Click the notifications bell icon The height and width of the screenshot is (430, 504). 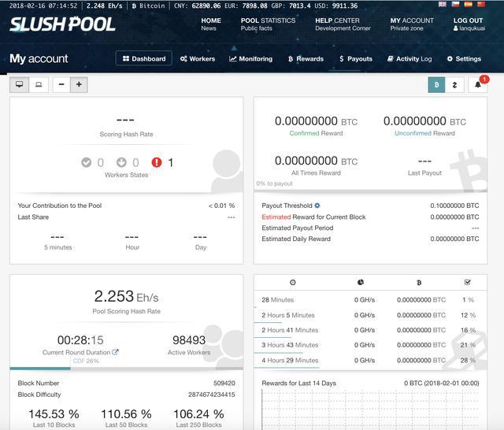pos(478,84)
